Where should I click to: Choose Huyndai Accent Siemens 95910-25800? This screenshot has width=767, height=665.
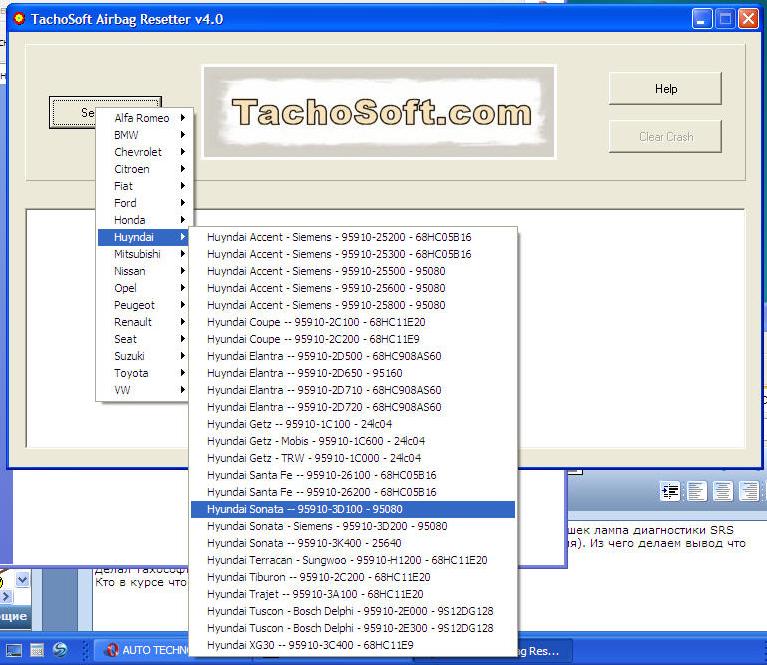click(x=353, y=305)
